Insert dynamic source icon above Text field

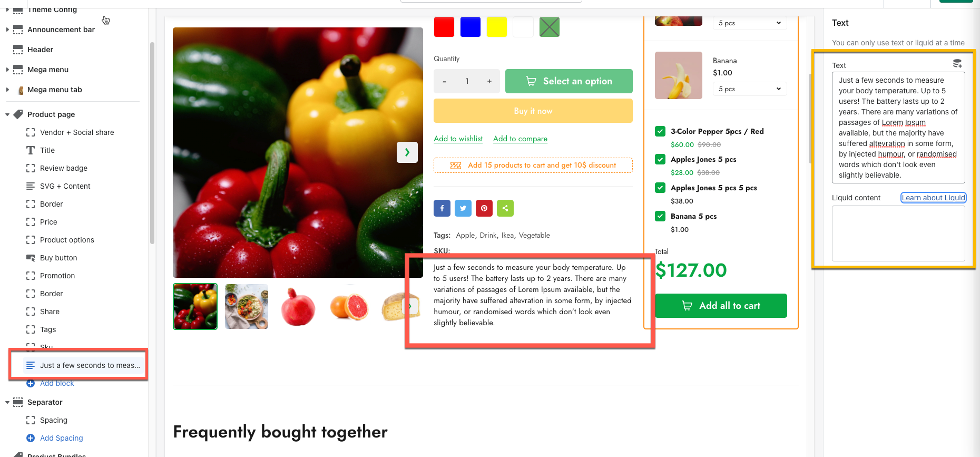tap(957, 64)
